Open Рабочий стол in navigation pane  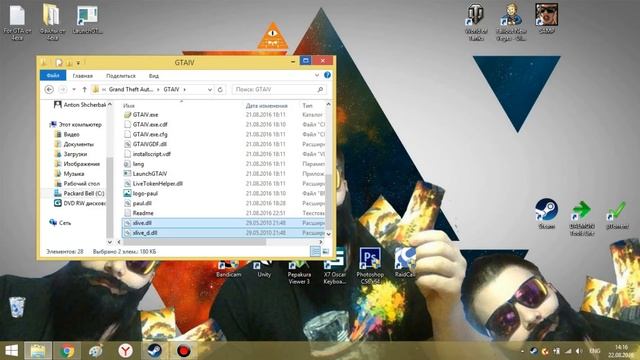point(77,184)
